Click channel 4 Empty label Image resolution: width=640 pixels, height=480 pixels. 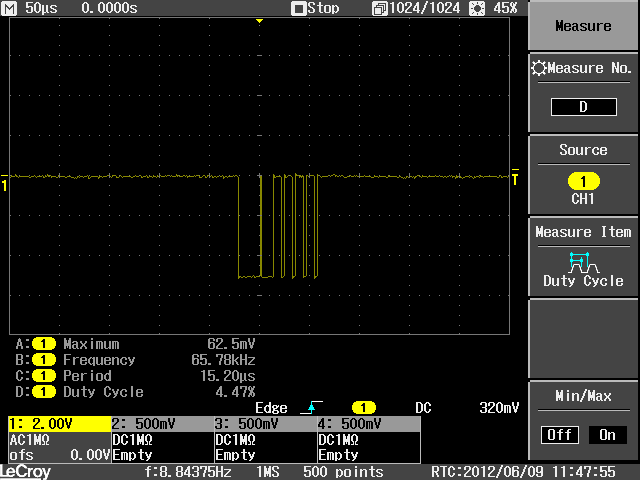[x=338, y=455]
